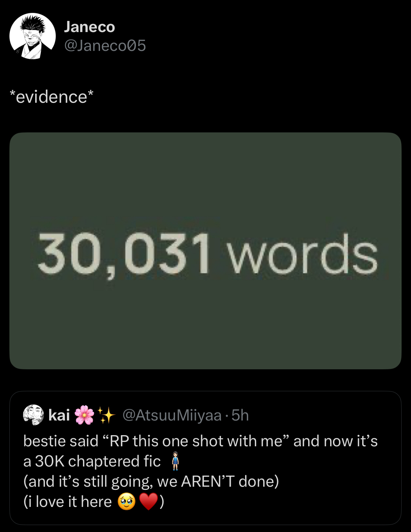Open Janeco's profile picture

(32, 36)
